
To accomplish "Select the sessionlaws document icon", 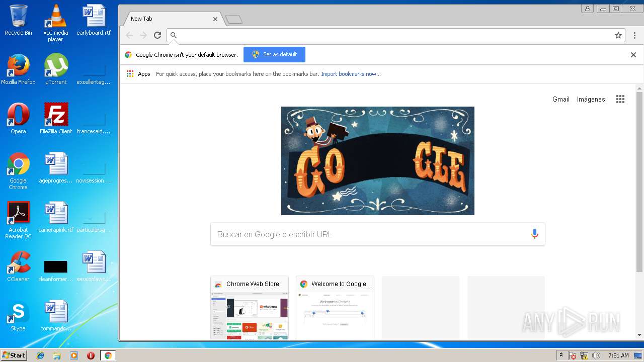I will [x=94, y=266].
